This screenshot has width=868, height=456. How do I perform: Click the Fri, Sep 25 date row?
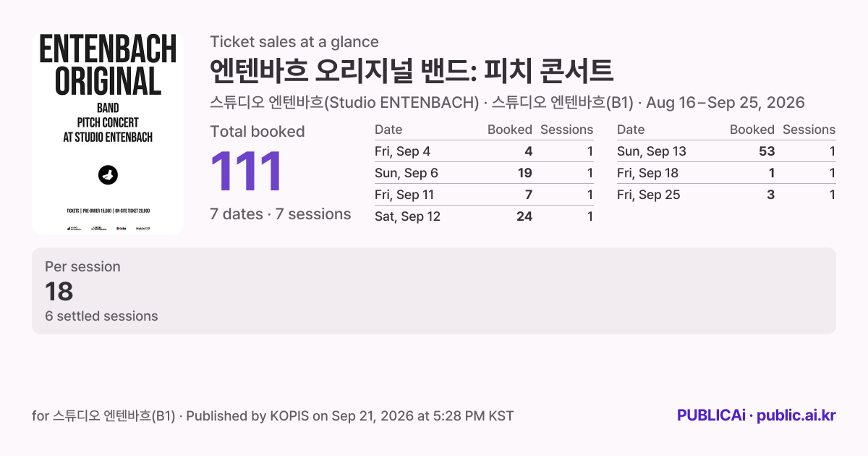(726, 195)
